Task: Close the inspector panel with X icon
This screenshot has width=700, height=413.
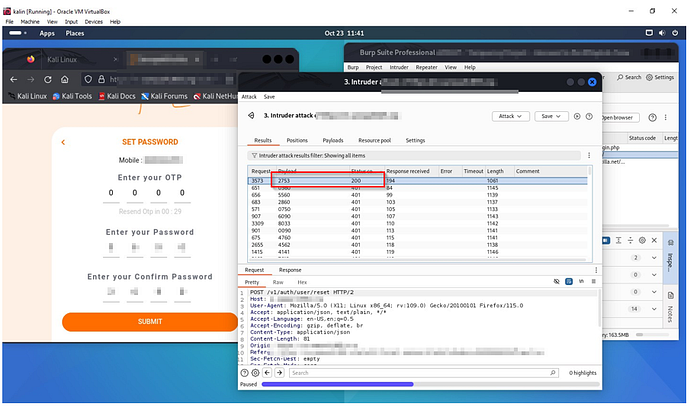Action: (x=654, y=240)
